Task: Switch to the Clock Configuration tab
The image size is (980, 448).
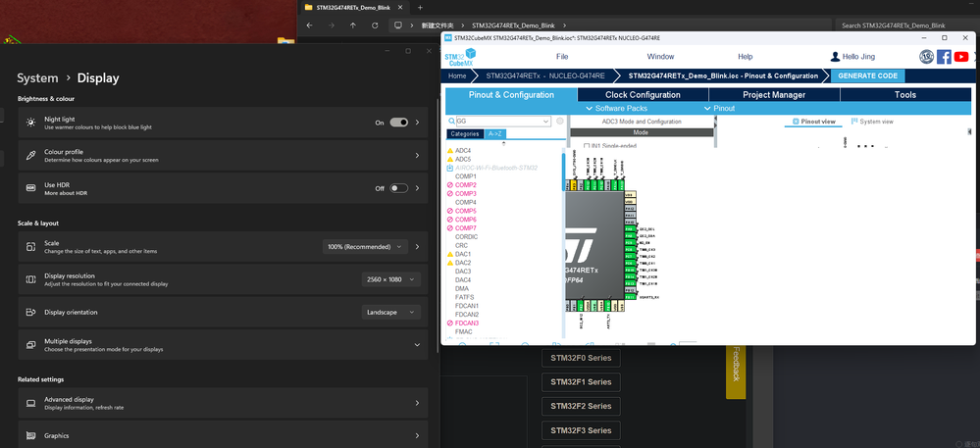Action: 643,95
